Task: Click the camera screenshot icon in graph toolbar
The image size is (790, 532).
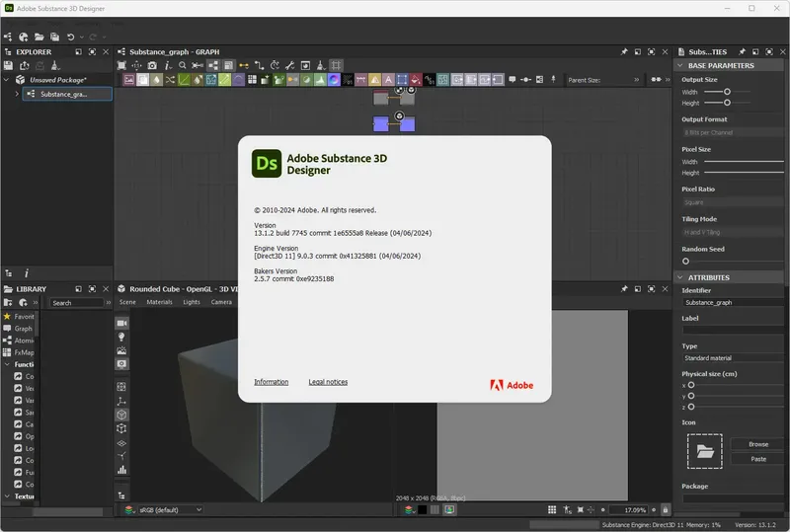Action: [152, 65]
